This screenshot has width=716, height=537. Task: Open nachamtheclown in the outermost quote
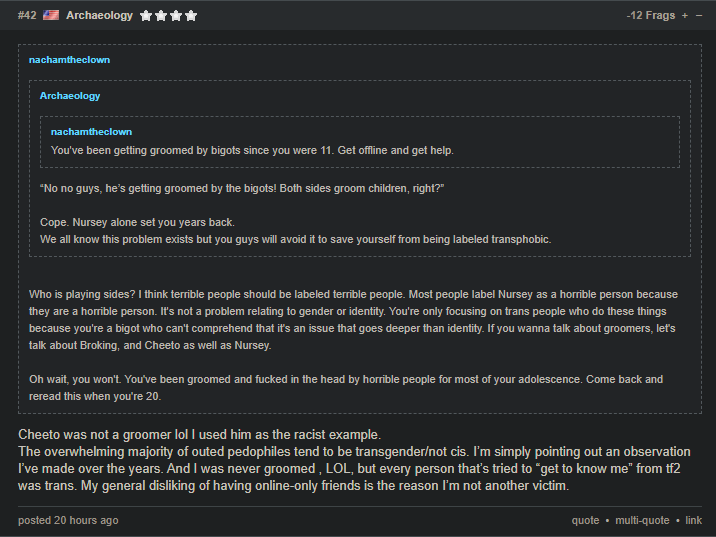(x=69, y=60)
